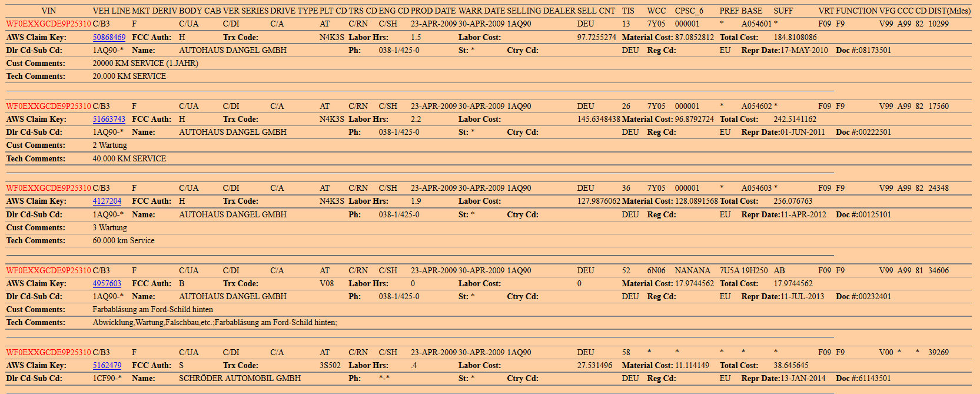980x394 pixels.
Task: Click tech comment '40.000 KM SERVICE'
Action: tap(129, 158)
